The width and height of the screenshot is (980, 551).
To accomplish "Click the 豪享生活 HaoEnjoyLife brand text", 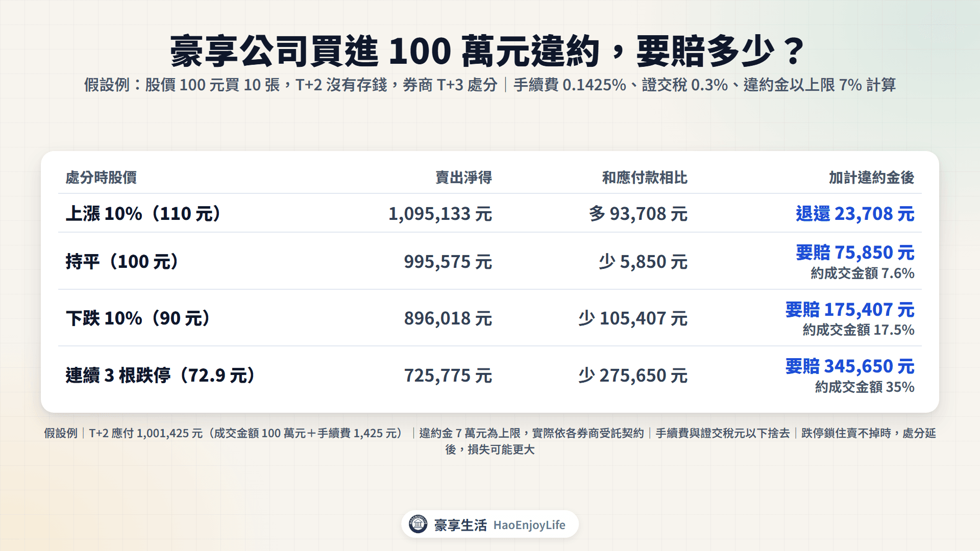I will pyautogui.click(x=500, y=525).
